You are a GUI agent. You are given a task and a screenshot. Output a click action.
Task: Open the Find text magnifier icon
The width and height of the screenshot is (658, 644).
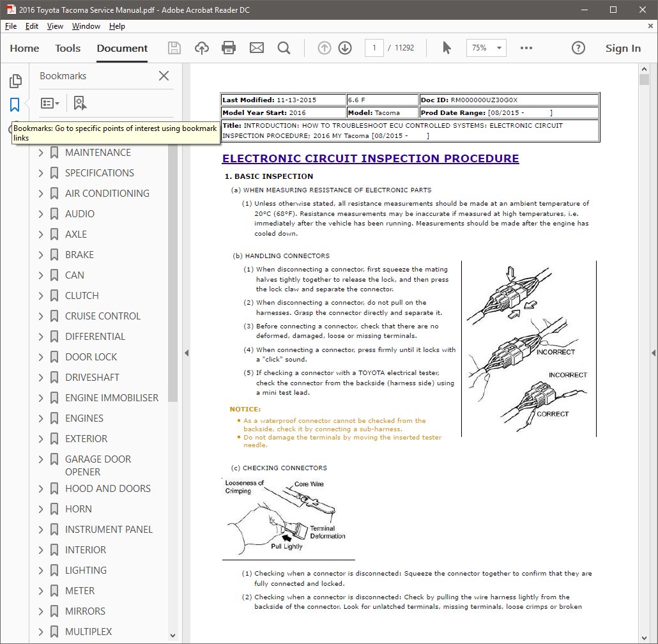pos(284,48)
